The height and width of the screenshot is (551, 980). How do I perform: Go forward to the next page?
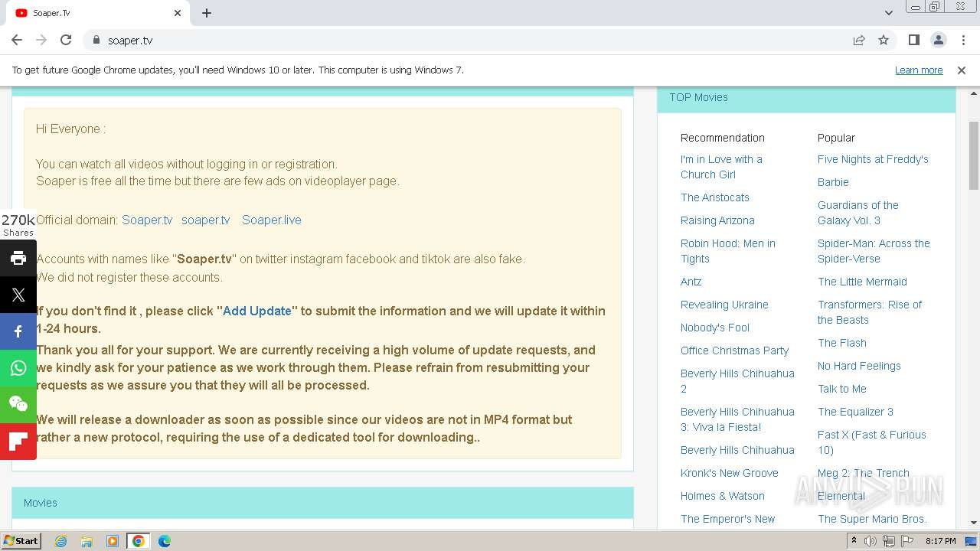click(x=41, y=40)
